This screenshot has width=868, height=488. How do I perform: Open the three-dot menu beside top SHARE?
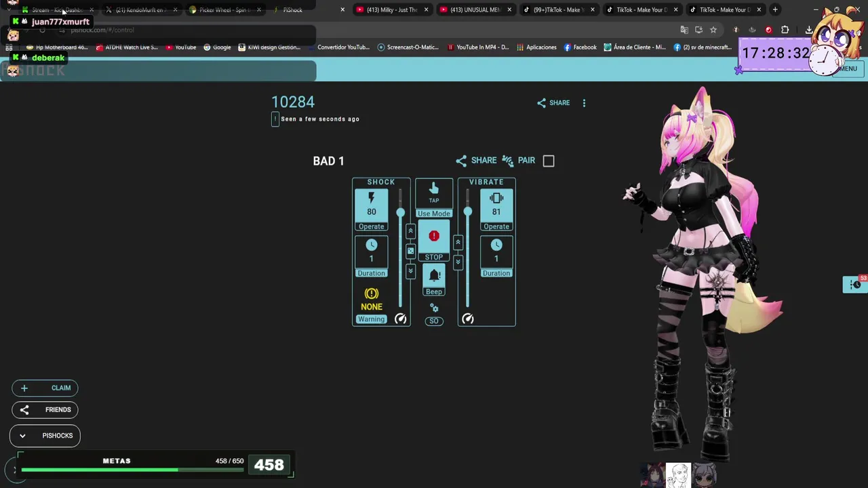(584, 103)
